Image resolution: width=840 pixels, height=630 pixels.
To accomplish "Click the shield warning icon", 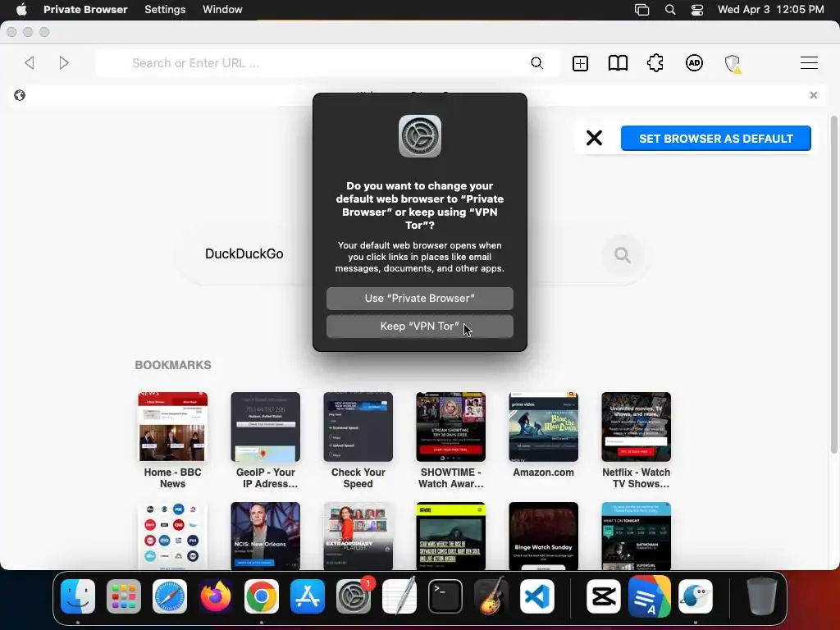I will (733, 64).
